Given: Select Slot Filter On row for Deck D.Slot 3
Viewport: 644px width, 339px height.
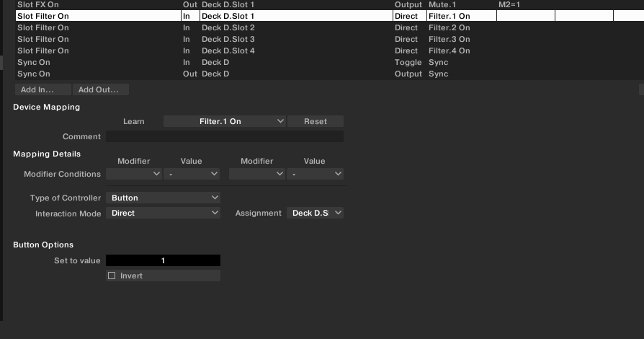Looking at the screenshot, I should [329, 39].
